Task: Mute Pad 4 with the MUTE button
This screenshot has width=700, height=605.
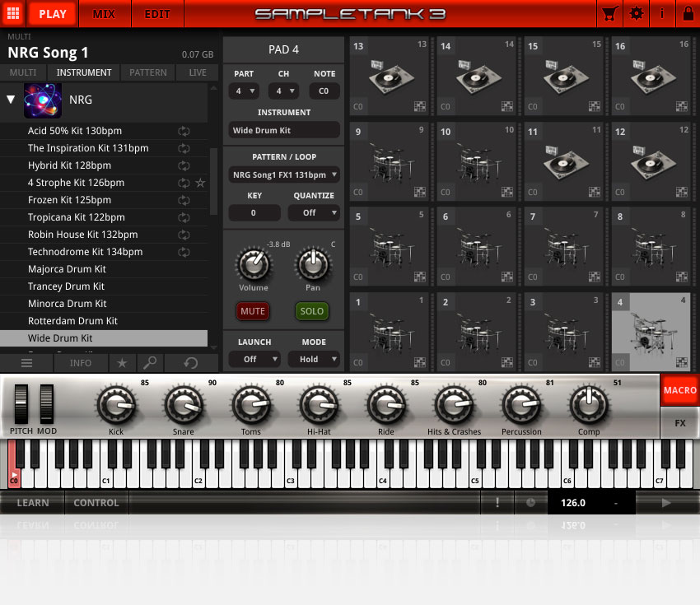Action: [x=253, y=311]
